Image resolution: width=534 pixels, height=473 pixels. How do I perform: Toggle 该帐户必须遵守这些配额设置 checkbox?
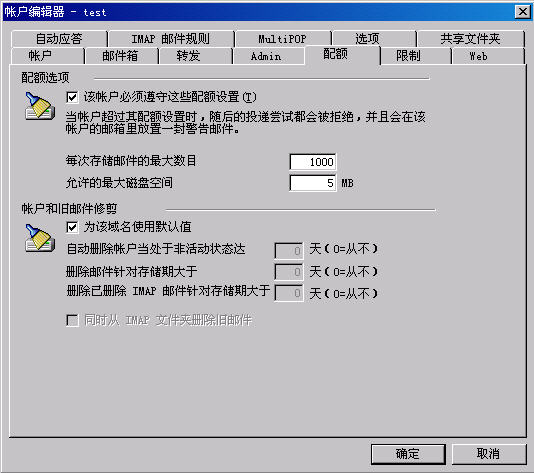point(72,97)
